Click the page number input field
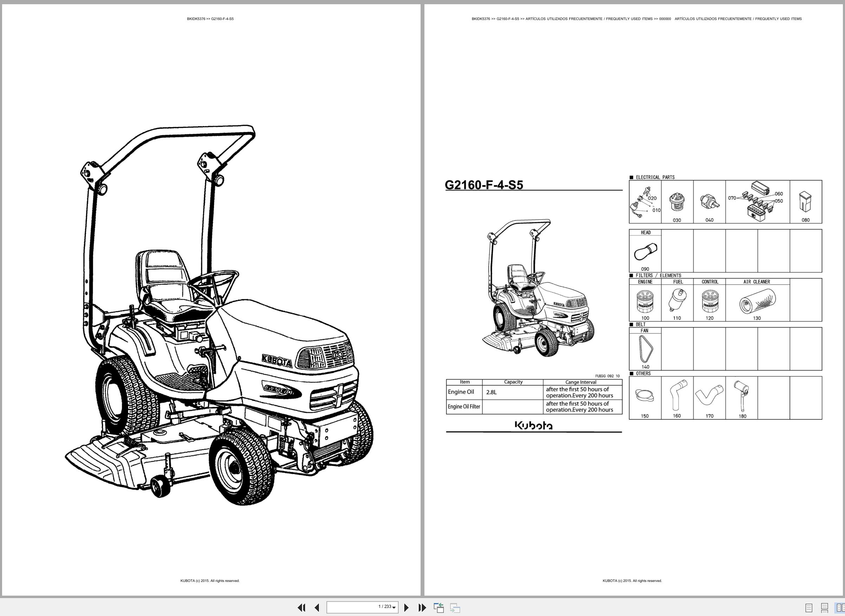Screen dimensions: 845x616 (x=362, y=607)
